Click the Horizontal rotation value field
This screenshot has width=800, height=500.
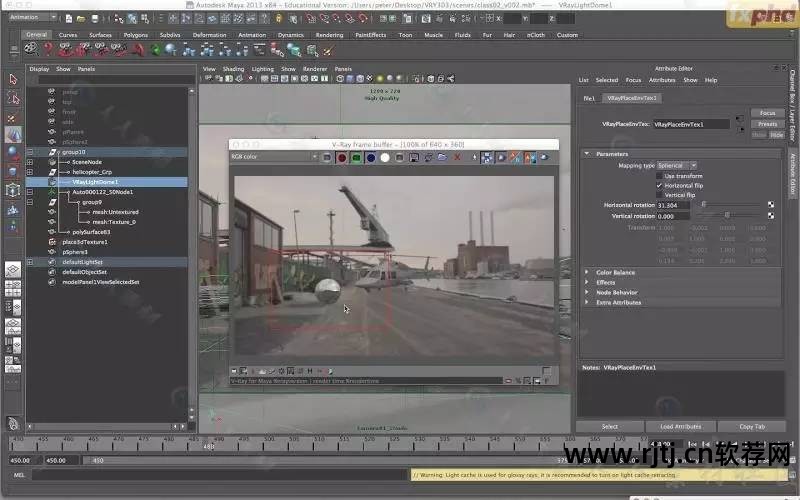click(x=673, y=205)
